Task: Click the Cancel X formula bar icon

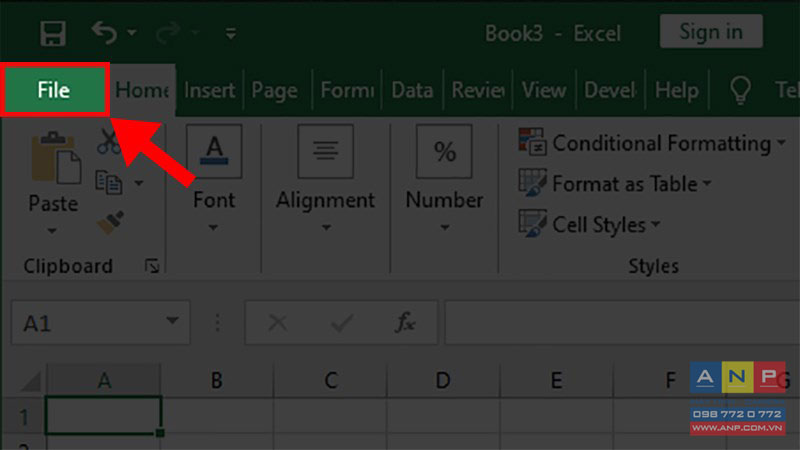Action: (x=278, y=322)
